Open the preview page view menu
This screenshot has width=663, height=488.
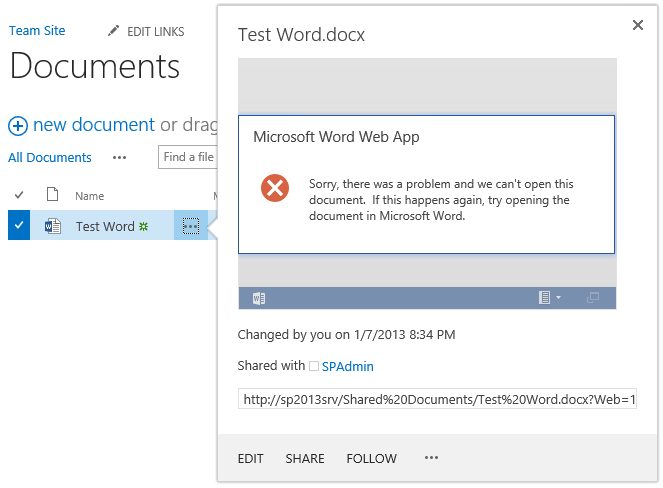pyautogui.click(x=549, y=298)
